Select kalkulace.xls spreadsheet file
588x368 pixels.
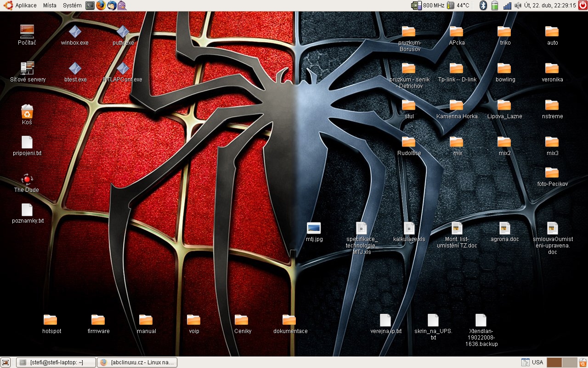[409, 232]
